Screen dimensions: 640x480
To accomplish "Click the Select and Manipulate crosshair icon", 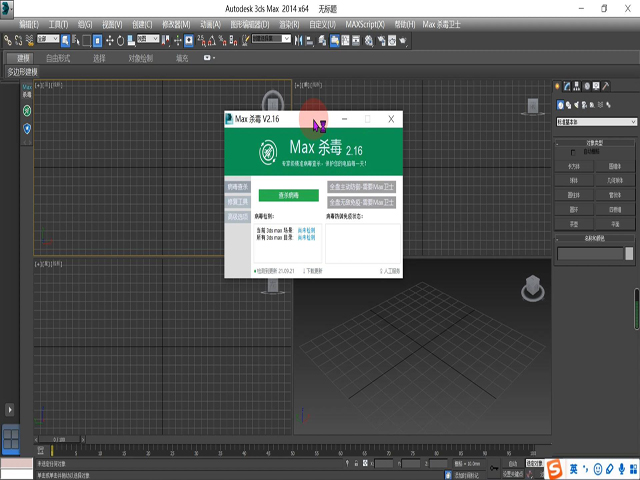I will (178, 40).
